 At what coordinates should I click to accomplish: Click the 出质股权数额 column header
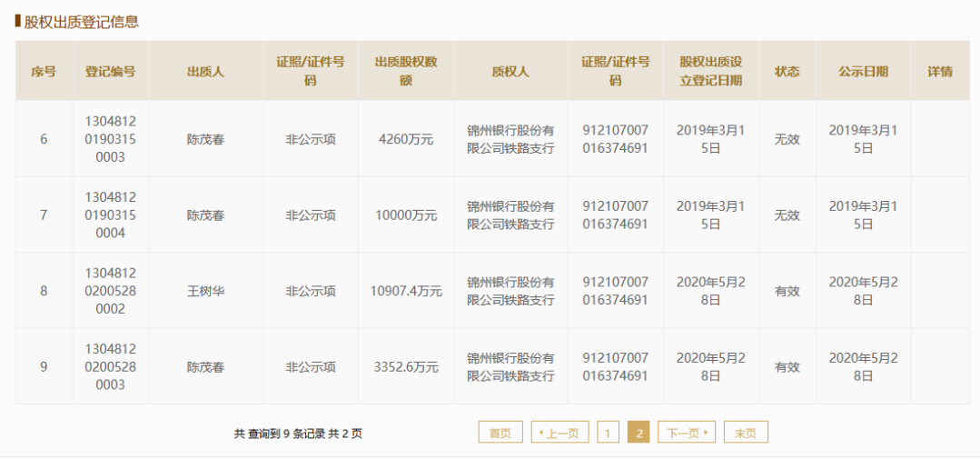point(406,71)
